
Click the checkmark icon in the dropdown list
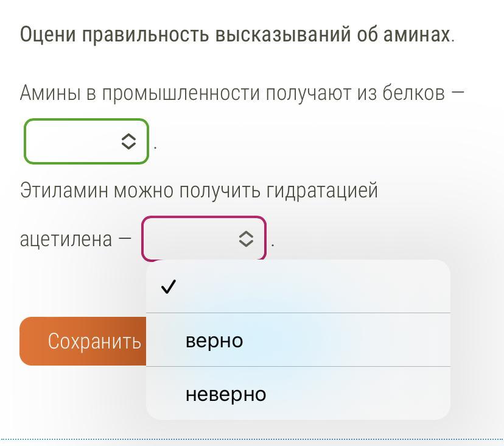click(x=169, y=286)
